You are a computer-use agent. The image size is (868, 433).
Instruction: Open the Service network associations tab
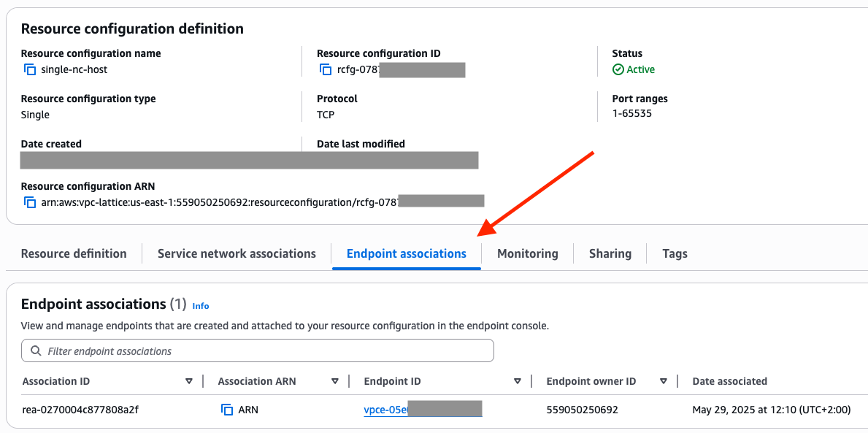pos(237,254)
